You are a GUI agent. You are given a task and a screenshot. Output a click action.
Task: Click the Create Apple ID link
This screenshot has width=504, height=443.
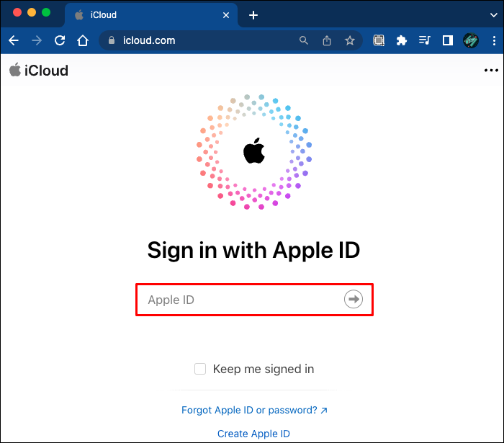pos(253,434)
